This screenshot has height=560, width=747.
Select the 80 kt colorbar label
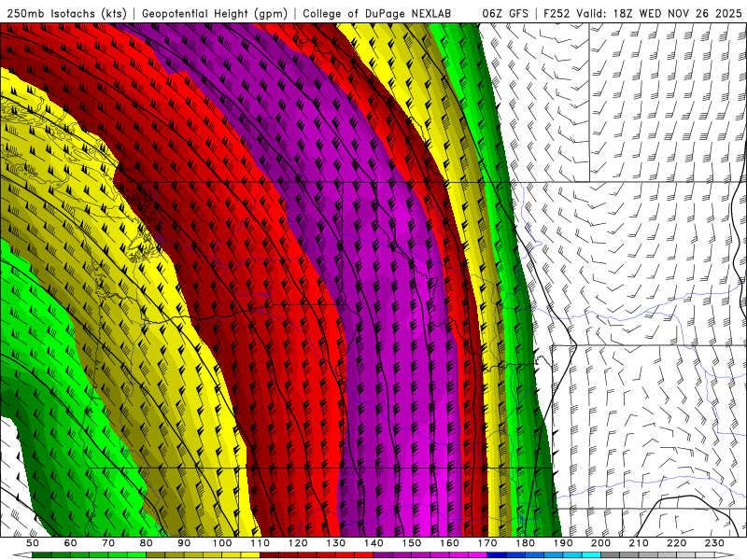tap(147, 543)
